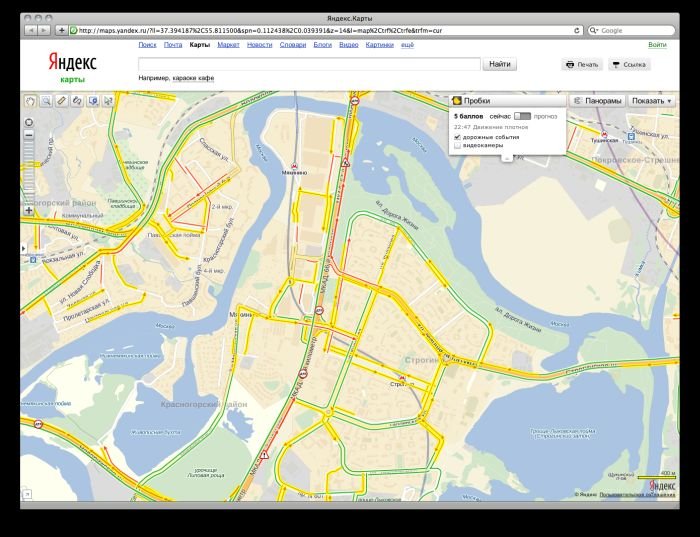Viewport: 700px width, 537px height.
Task: Uncheck the дорожные события checkbox
Action: pyautogui.click(x=457, y=137)
